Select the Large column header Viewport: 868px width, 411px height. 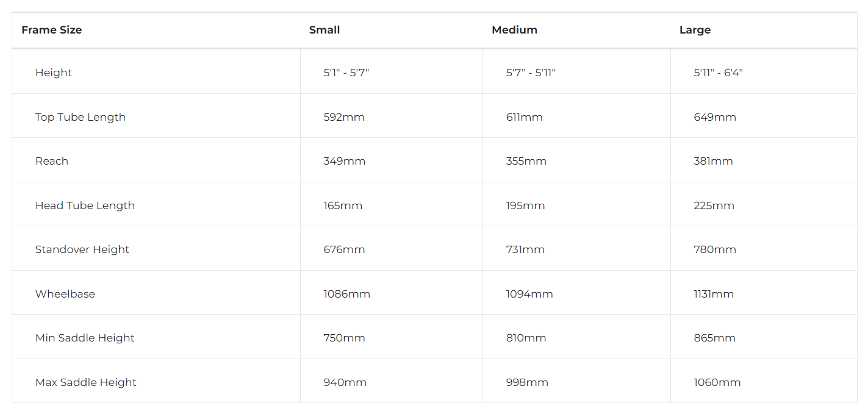[695, 30]
